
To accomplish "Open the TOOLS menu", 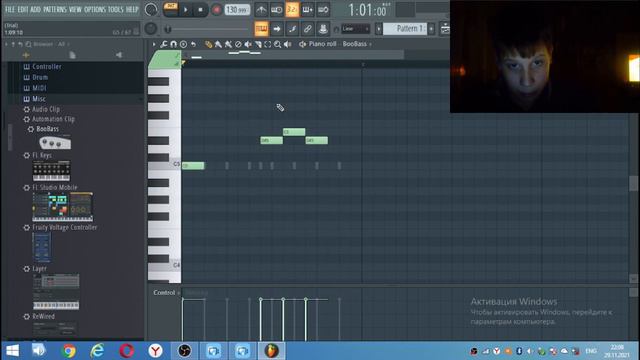I will click(116, 9).
